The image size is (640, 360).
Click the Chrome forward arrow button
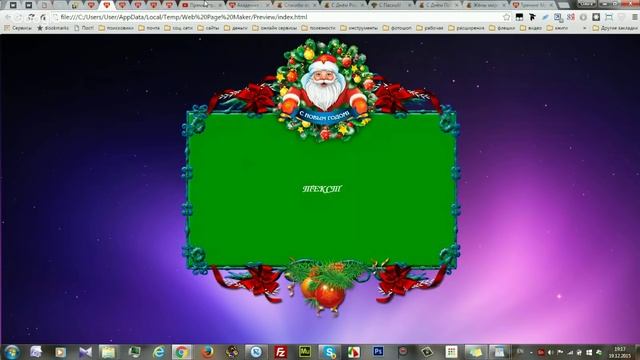pos(19,17)
